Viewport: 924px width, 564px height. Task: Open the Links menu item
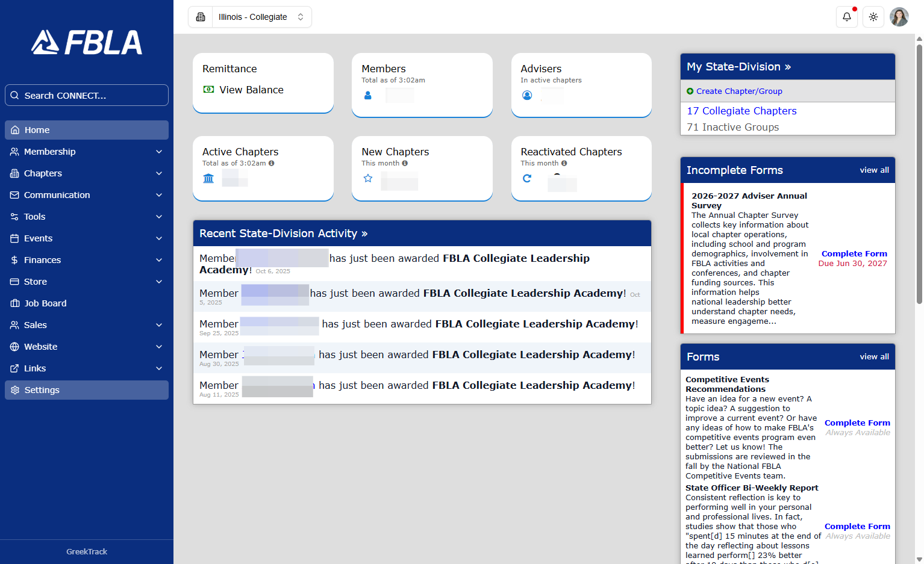[x=87, y=368]
